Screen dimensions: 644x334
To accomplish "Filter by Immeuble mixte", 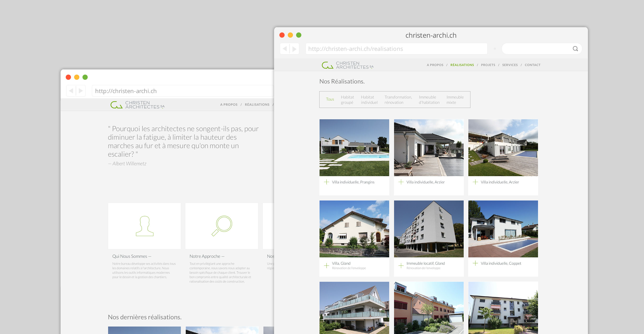I will (x=455, y=100).
